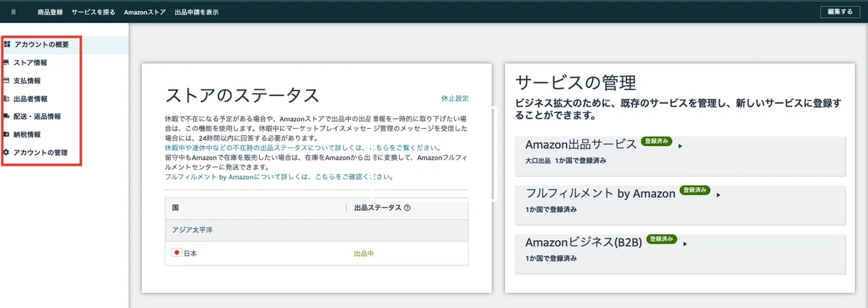Open the フルフィルメント by Amazon details link

279,176
